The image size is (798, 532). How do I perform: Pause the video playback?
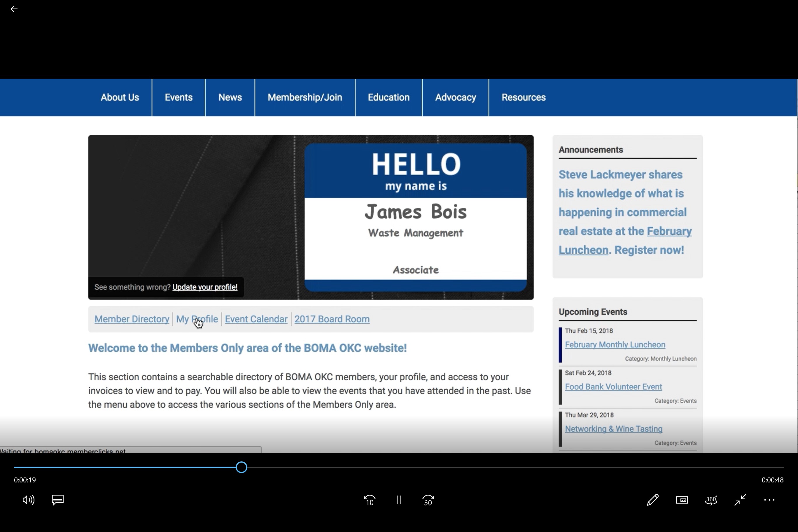coord(399,500)
